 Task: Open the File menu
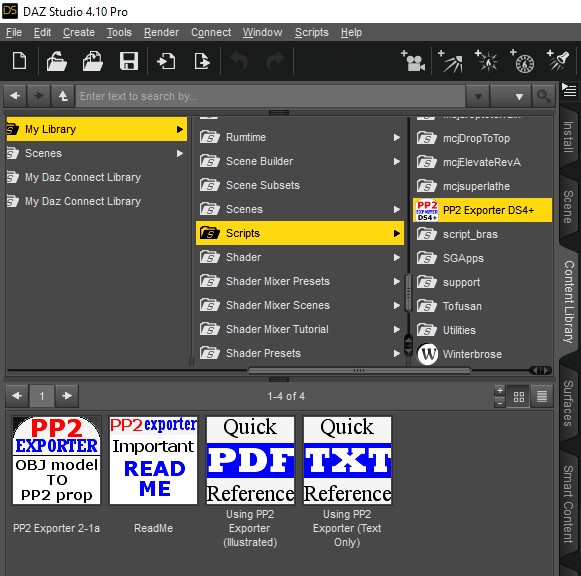(14, 32)
